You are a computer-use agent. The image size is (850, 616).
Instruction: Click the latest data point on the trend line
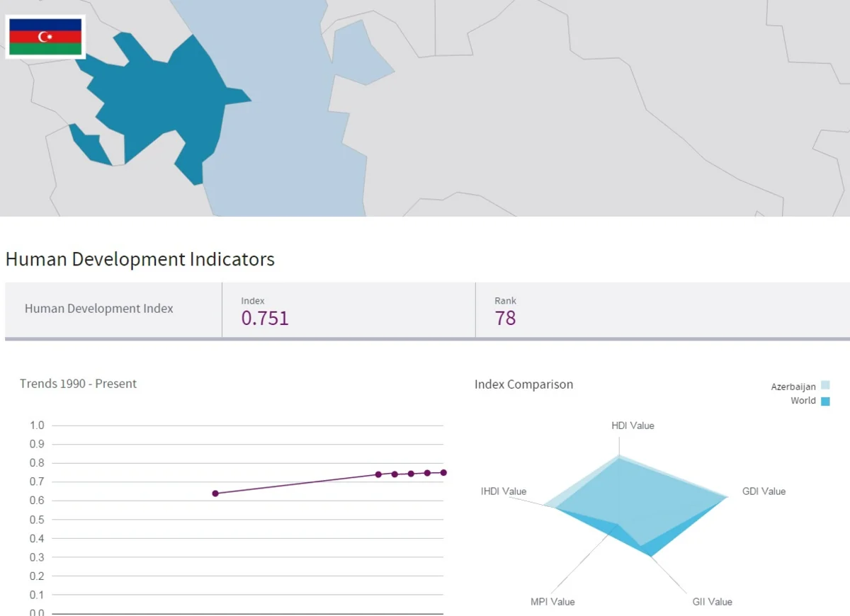pos(443,472)
